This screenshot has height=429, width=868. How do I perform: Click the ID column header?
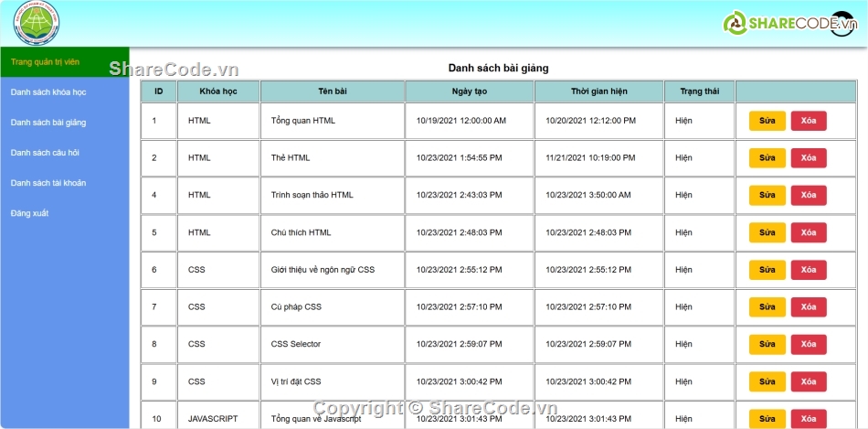coord(159,91)
